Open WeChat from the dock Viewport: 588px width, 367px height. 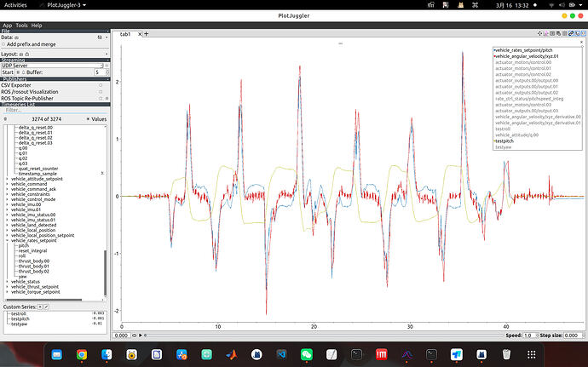[x=307, y=354]
